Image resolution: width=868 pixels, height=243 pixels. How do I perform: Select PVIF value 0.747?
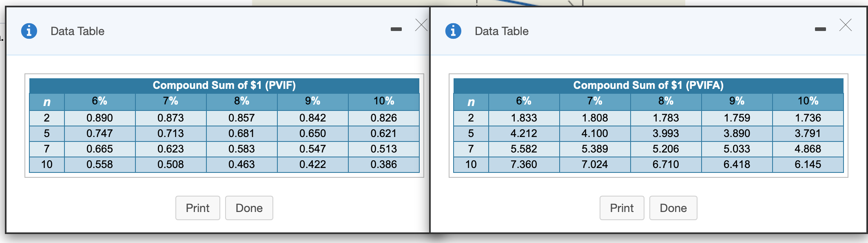(x=100, y=133)
